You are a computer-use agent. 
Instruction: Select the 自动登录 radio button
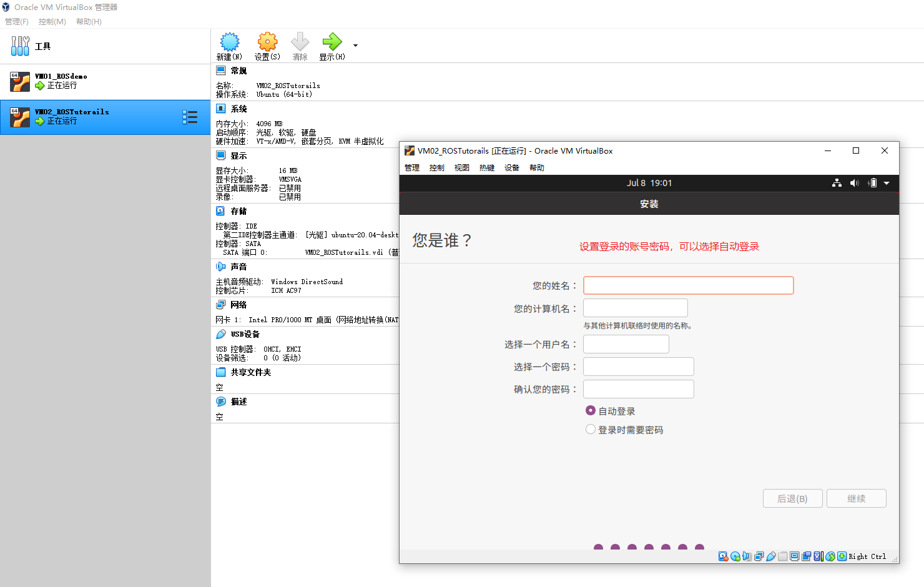click(591, 410)
